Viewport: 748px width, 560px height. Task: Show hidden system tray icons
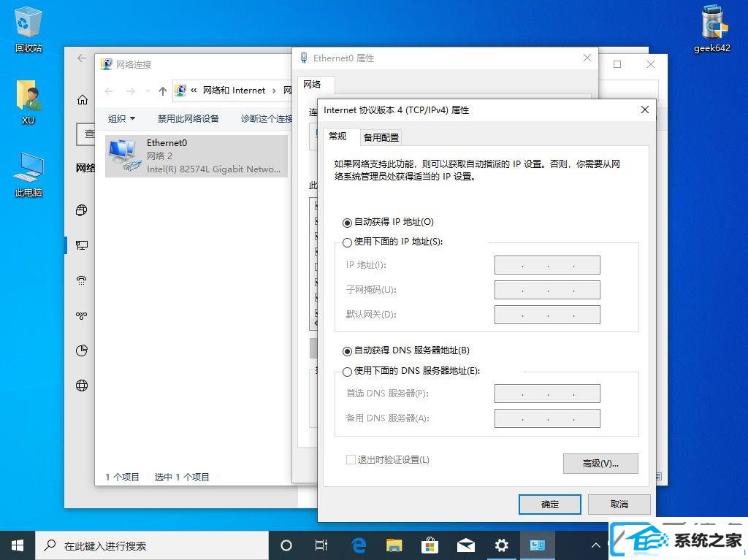pyautogui.click(x=596, y=545)
